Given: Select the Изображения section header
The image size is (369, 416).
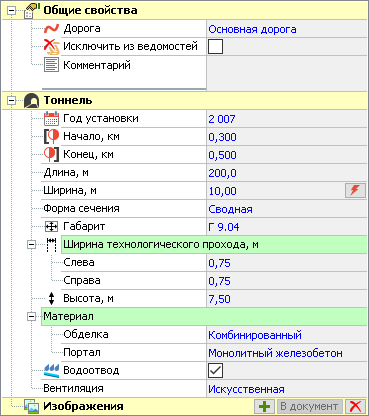Looking at the screenshot, I should click(83, 407).
